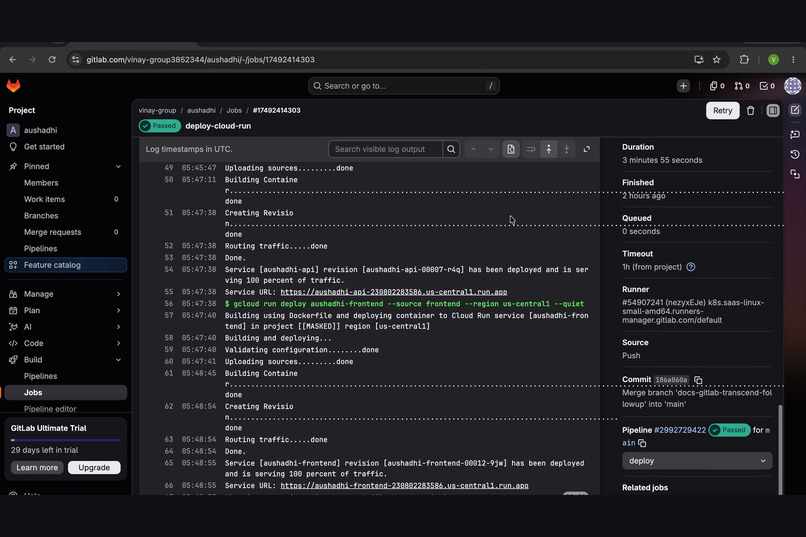The image size is (806, 537).
Task: Copy the commit SHA 186a060a
Action: tap(698, 380)
